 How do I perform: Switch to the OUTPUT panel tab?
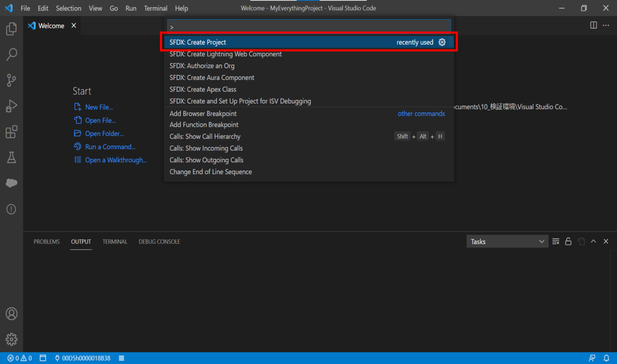coord(81,242)
